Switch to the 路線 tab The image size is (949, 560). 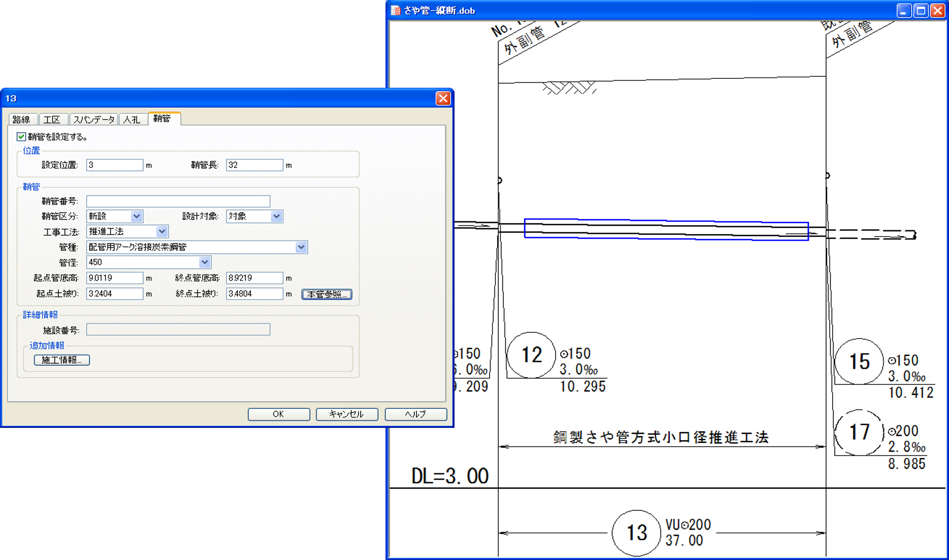(x=22, y=119)
